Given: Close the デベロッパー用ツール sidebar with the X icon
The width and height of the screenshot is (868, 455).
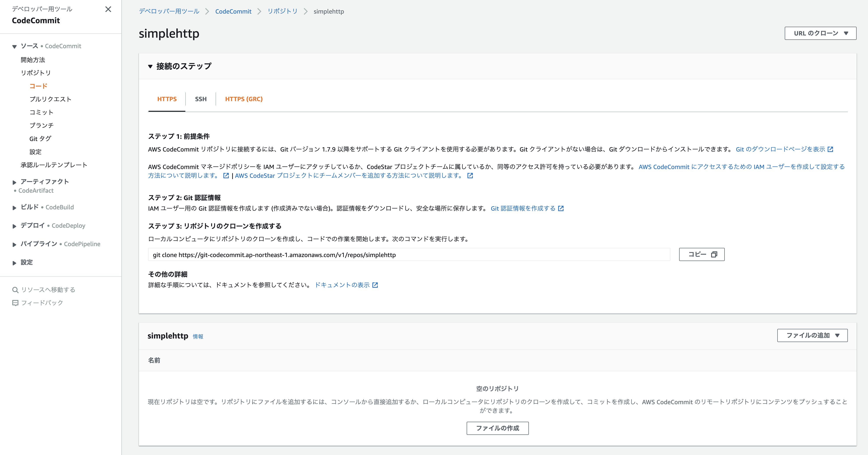Looking at the screenshot, I should pyautogui.click(x=108, y=9).
